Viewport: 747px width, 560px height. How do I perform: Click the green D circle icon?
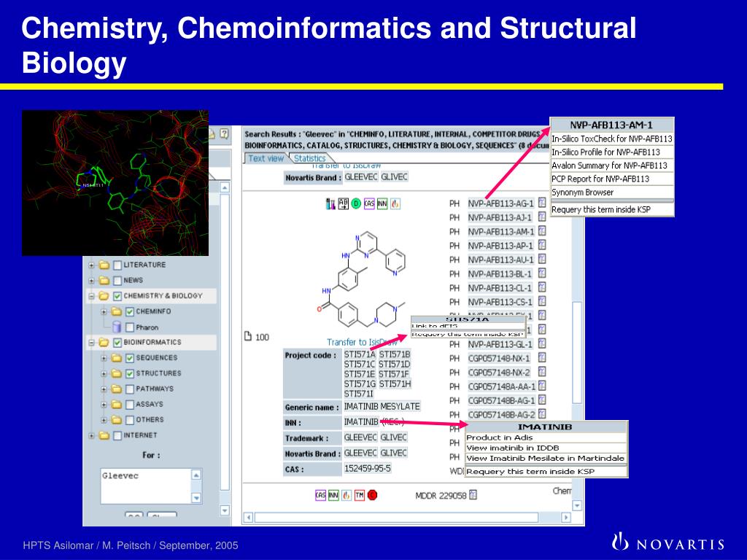click(x=356, y=204)
